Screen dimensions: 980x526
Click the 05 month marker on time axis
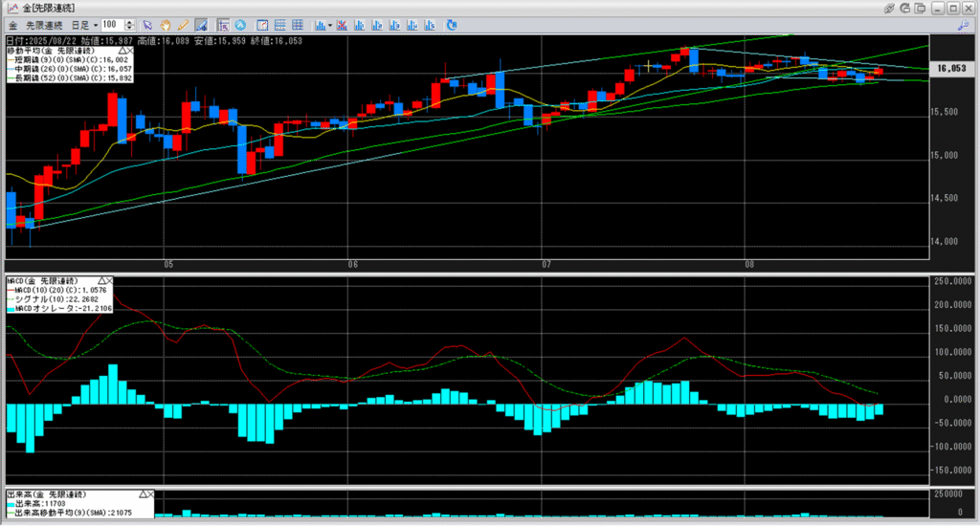(168, 264)
